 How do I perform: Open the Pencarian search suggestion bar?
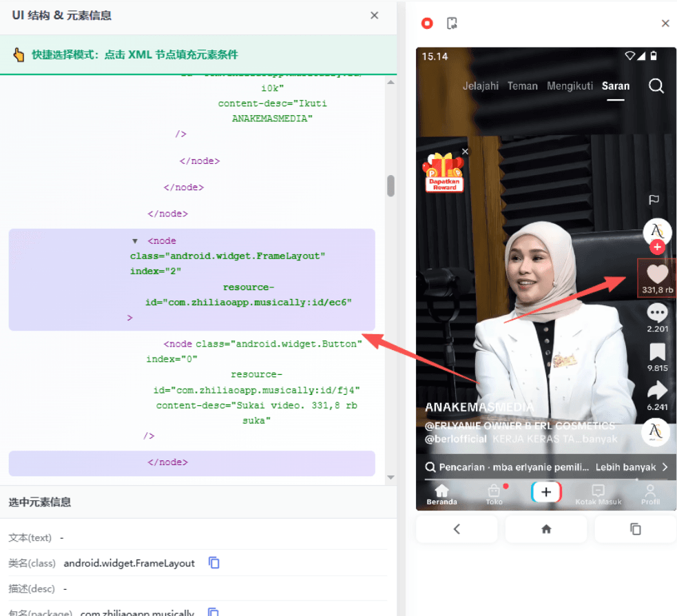point(545,467)
